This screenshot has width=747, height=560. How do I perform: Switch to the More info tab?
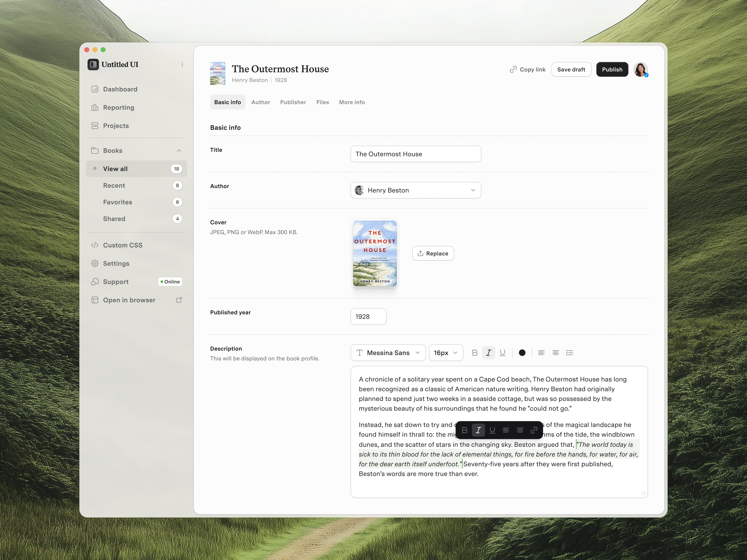352,102
